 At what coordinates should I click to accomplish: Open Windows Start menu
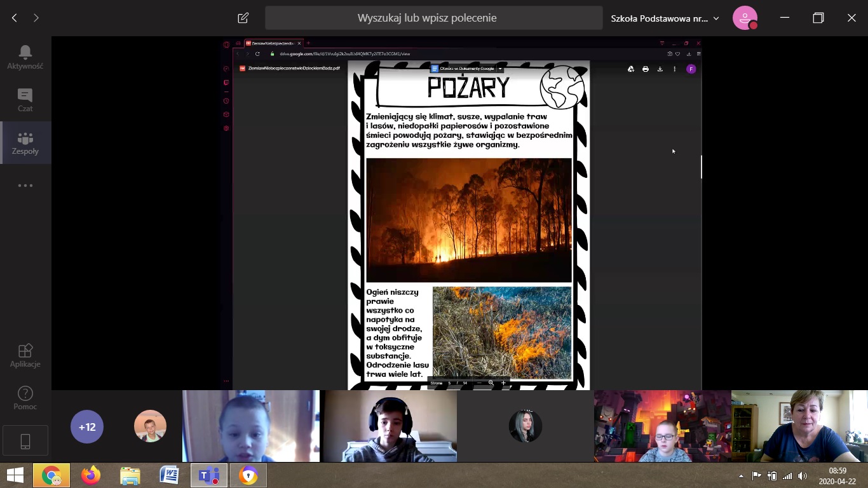point(15,475)
